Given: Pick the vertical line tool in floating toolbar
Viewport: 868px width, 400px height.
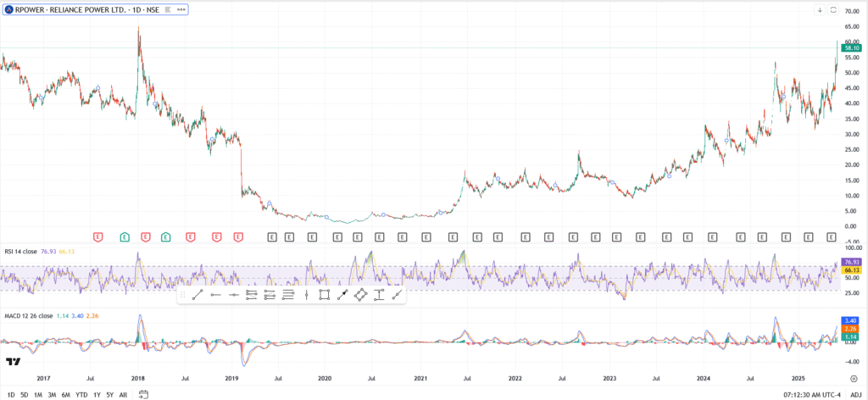Looking at the screenshot, I should tap(306, 295).
